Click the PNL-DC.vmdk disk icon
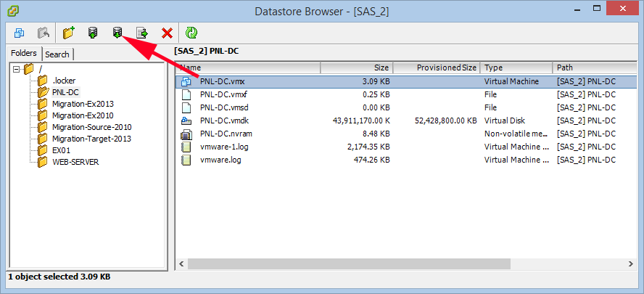This screenshot has width=644, height=294. 186,121
